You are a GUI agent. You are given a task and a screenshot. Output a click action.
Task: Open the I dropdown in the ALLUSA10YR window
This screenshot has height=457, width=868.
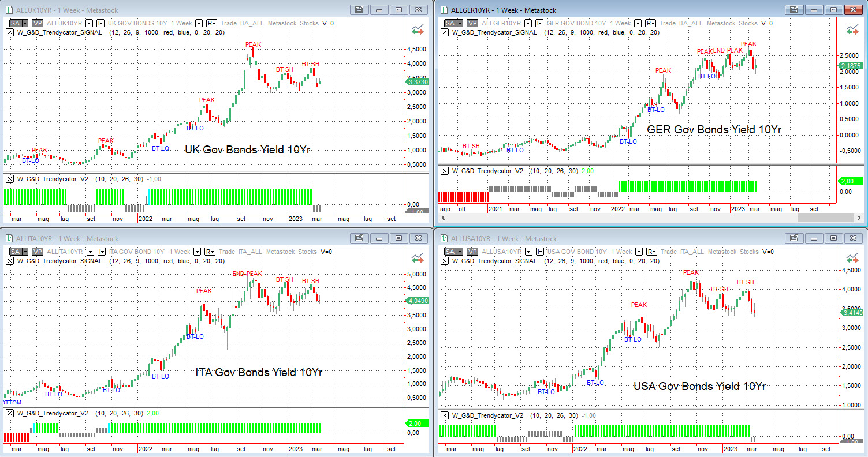click(539, 252)
